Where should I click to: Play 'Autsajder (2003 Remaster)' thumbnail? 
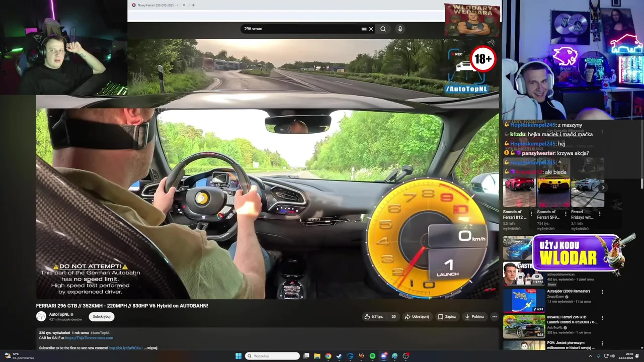[524, 300]
